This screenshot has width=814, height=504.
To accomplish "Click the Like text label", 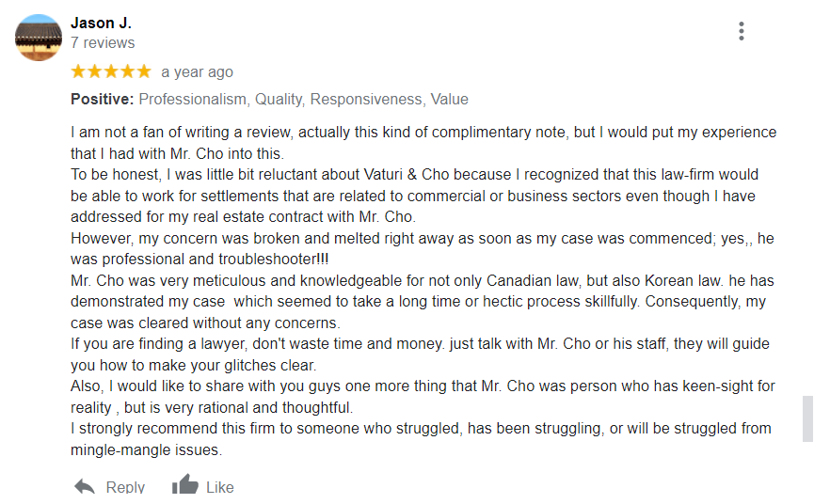I will [220, 487].
